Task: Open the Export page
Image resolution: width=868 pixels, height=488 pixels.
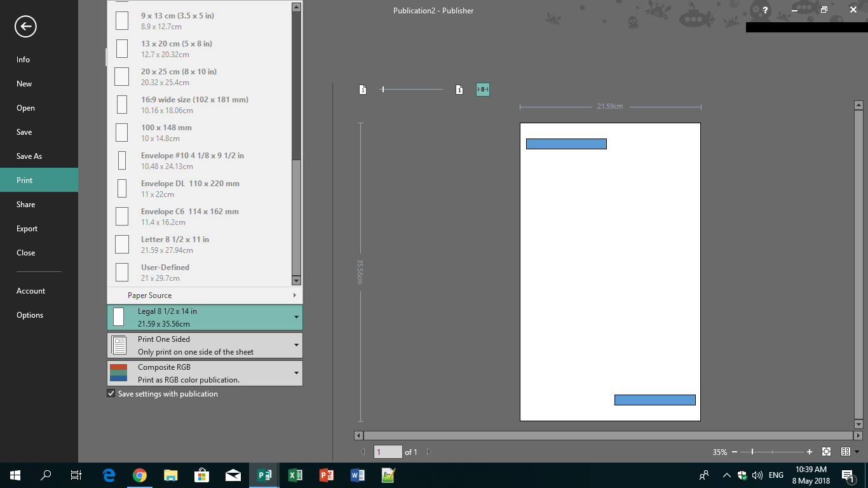Action: [x=39, y=229]
